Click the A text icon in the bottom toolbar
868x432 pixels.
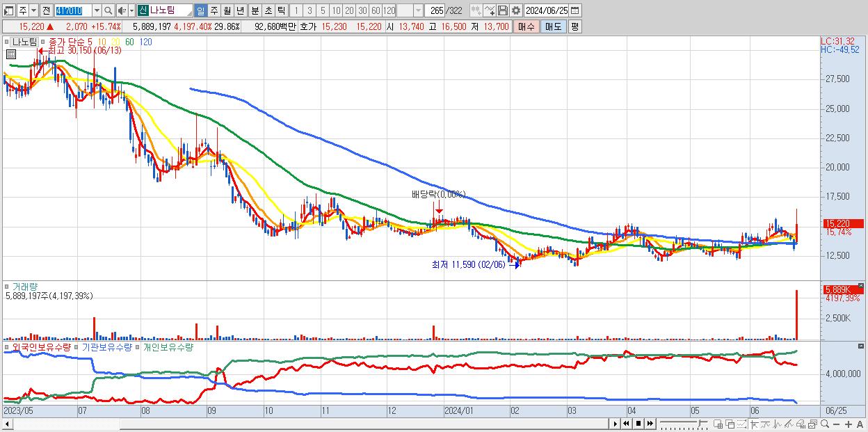860,424
